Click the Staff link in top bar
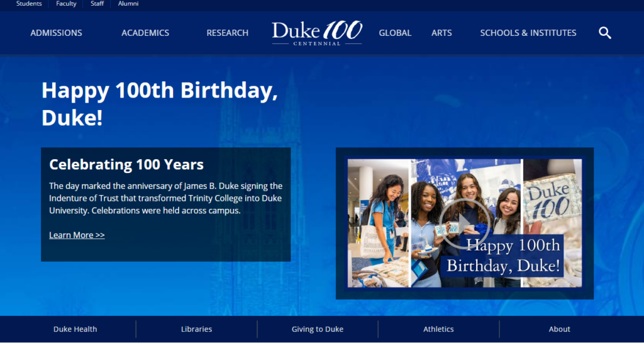The image size is (644, 343). (97, 4)
